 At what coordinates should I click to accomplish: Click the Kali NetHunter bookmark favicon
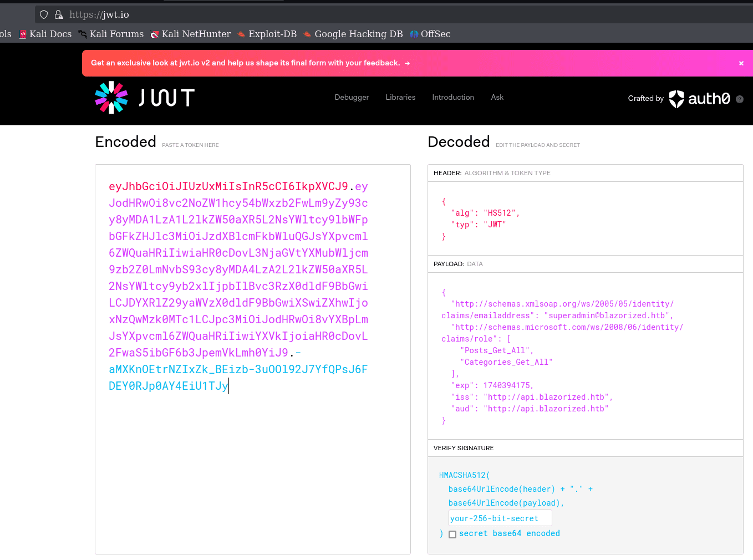pos(155,34)
